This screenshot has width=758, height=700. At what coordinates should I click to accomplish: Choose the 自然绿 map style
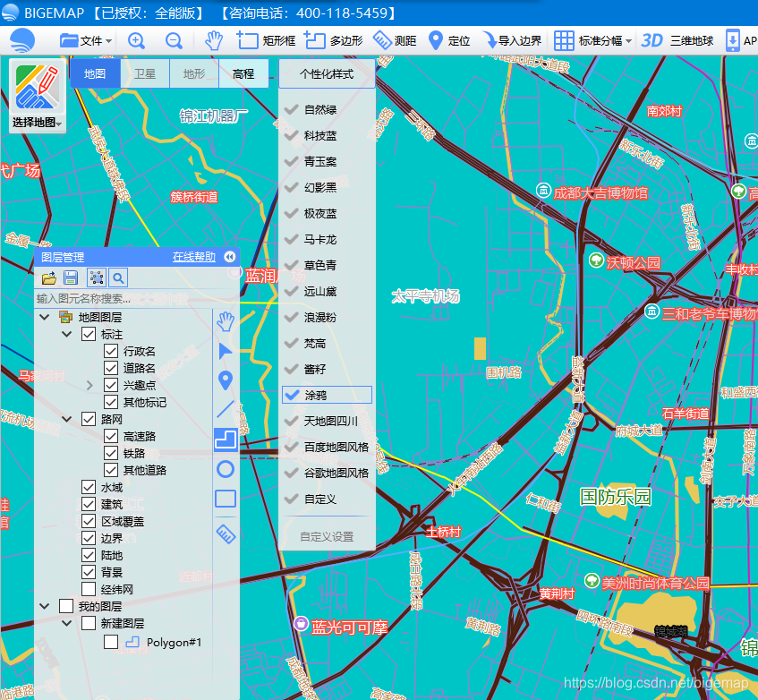point(320,110)
